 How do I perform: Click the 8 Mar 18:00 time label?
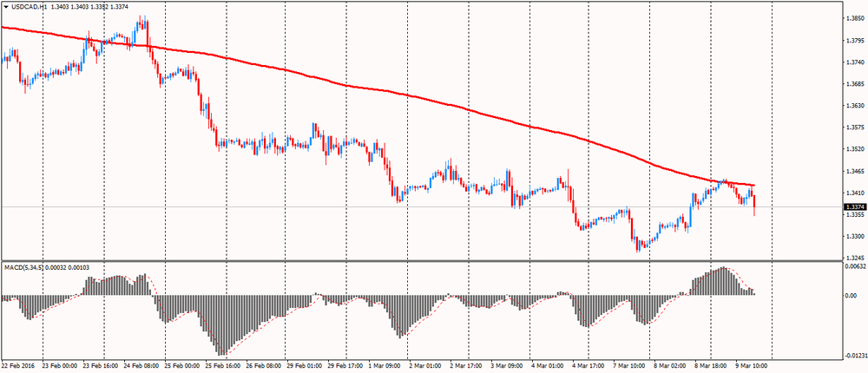711,366
